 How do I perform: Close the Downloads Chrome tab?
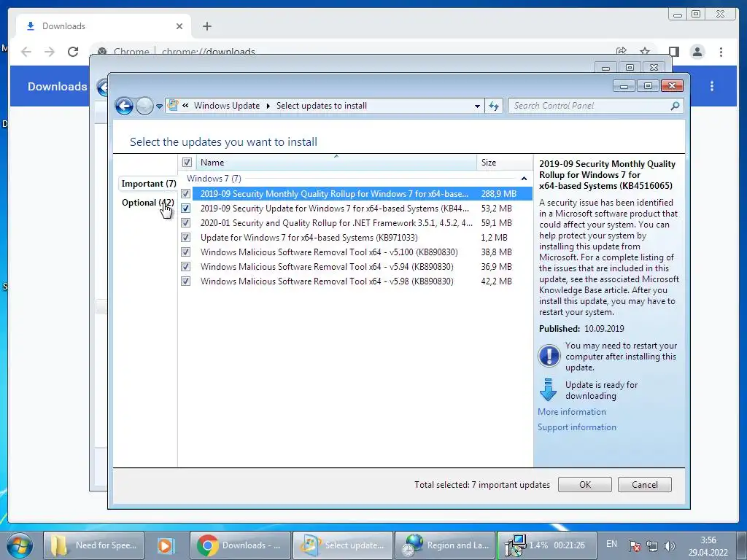(179, 26)
